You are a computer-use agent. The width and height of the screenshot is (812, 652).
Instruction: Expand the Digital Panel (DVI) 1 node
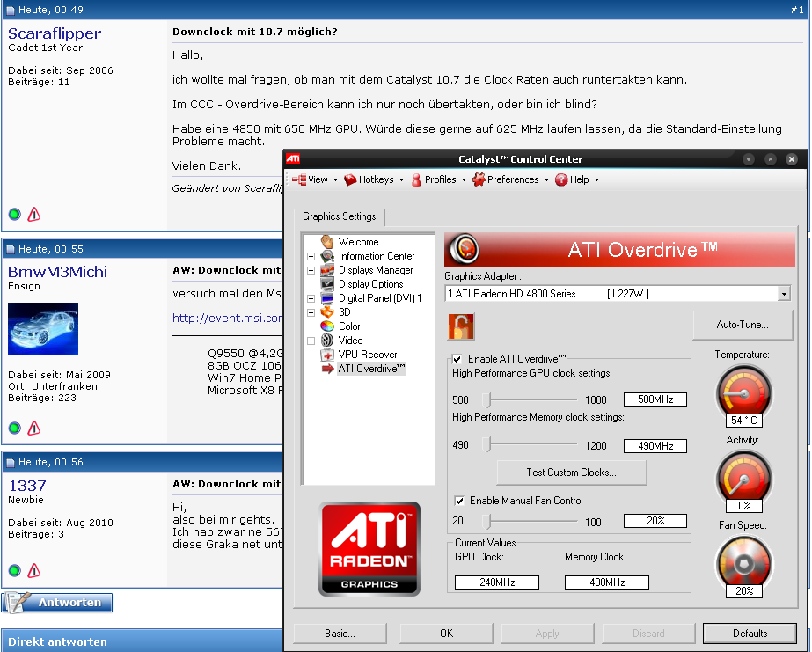(311, 298)
